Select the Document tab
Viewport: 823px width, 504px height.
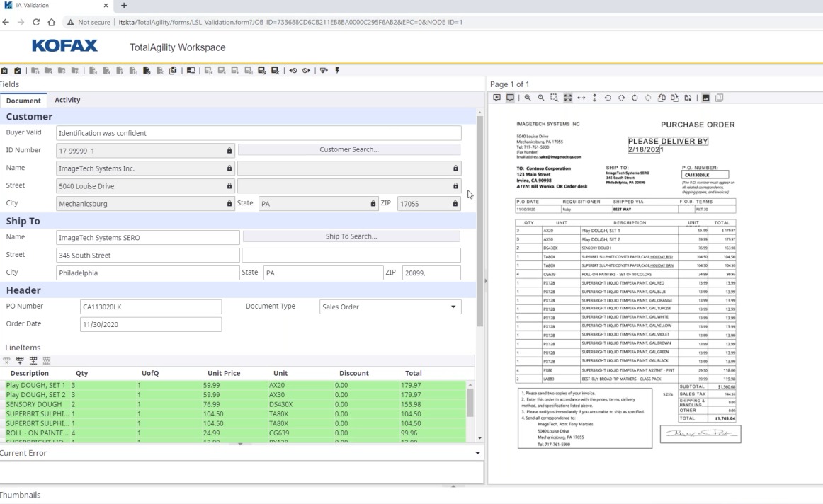[x=23, y=101]
